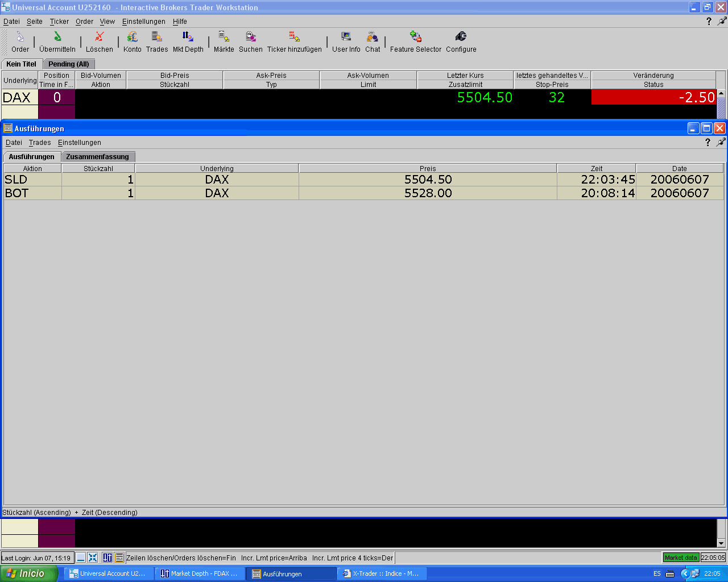Click the help question mark in Ausführungen window

click(708, 142)
